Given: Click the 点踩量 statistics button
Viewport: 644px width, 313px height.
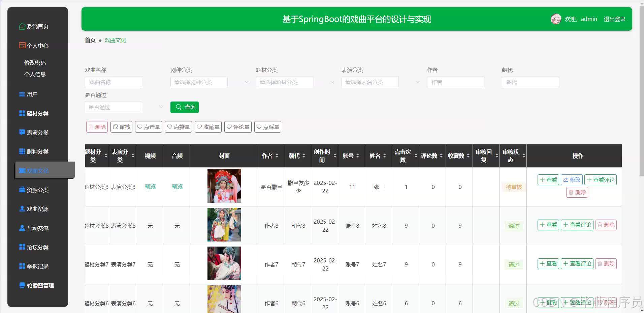Looking at the screenshot, I should [268, 127].
